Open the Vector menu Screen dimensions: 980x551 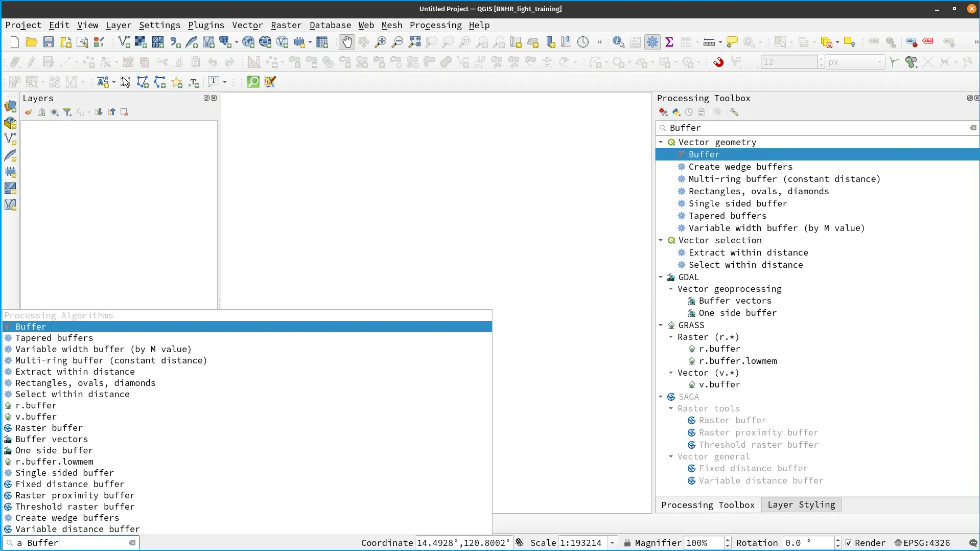pos(247,25)
